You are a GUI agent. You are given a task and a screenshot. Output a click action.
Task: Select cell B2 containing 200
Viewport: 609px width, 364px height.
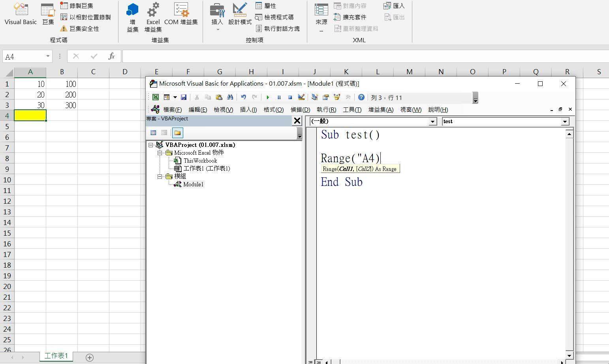pyautogui.click(x=62, y=95)
